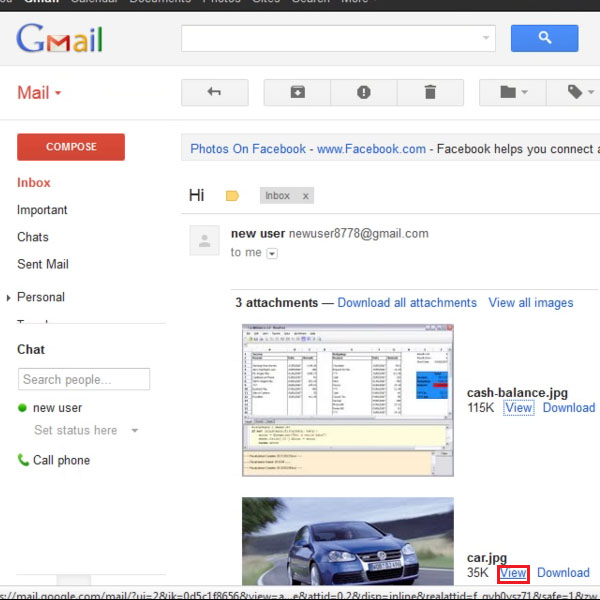Viewport: 600px width, 600px height.
Task: Open the Mail switcher dropdown
Action: 39,93
